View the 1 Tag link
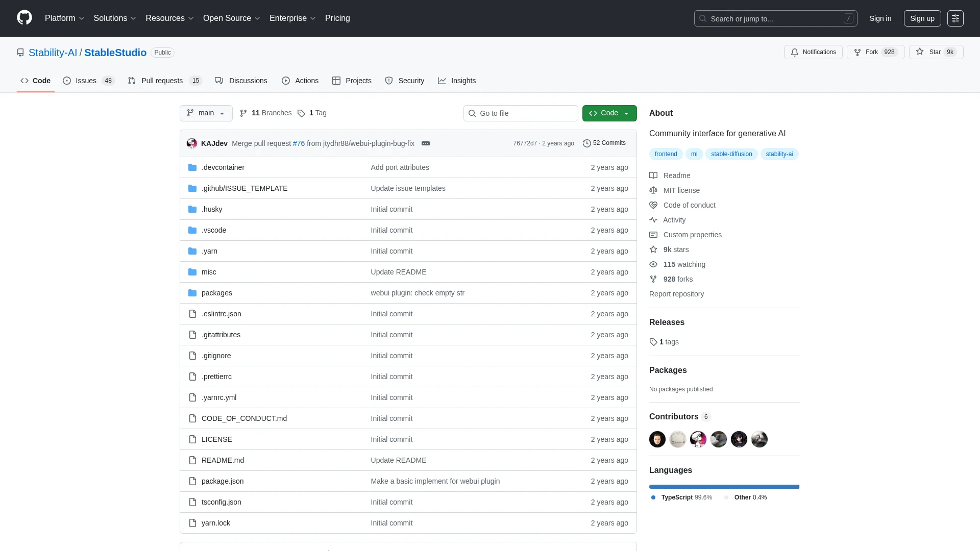 pos(312,113)
